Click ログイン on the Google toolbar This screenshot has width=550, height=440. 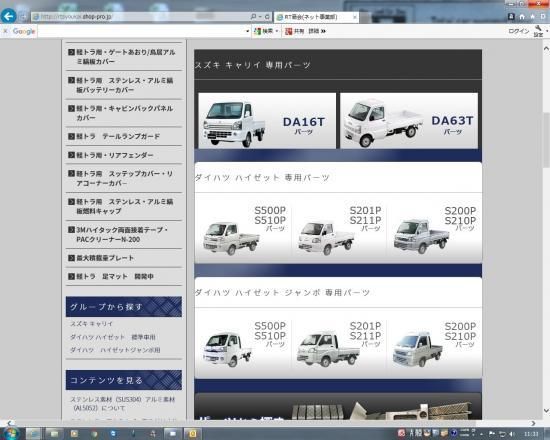[x=518, y=31]
